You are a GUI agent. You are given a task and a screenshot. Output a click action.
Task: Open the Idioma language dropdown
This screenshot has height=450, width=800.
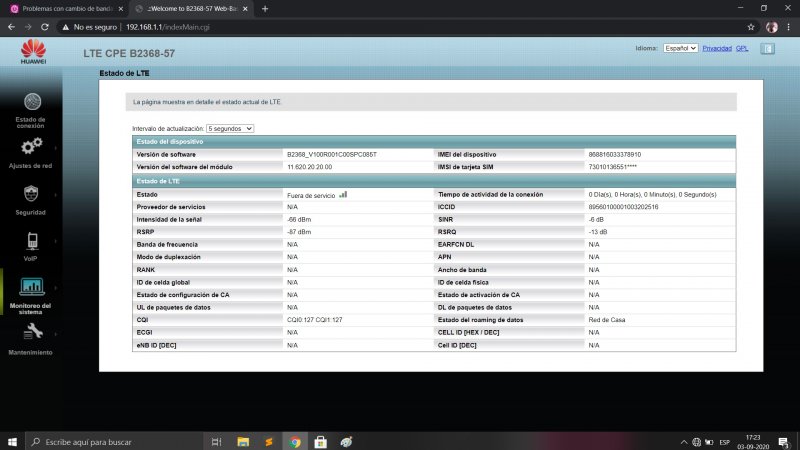click(680, 48)
